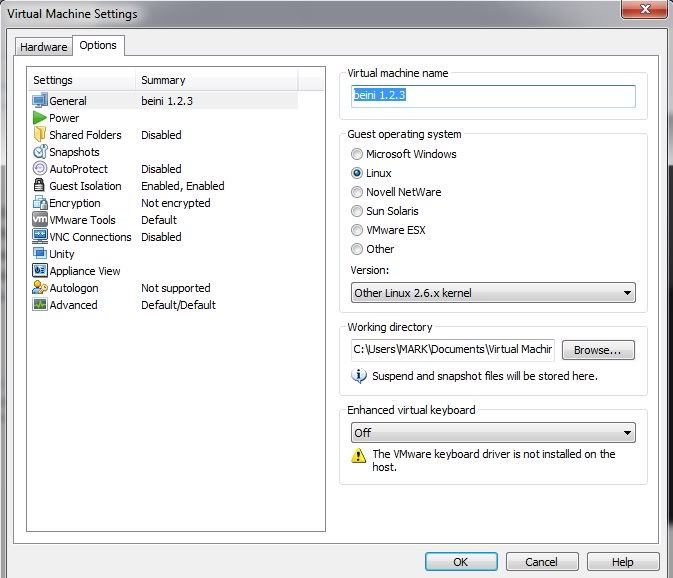Image resolution: width=673 pixels, height=578 pixels.
Task: Browse for working directory
Action: click(x=598, y=350)
